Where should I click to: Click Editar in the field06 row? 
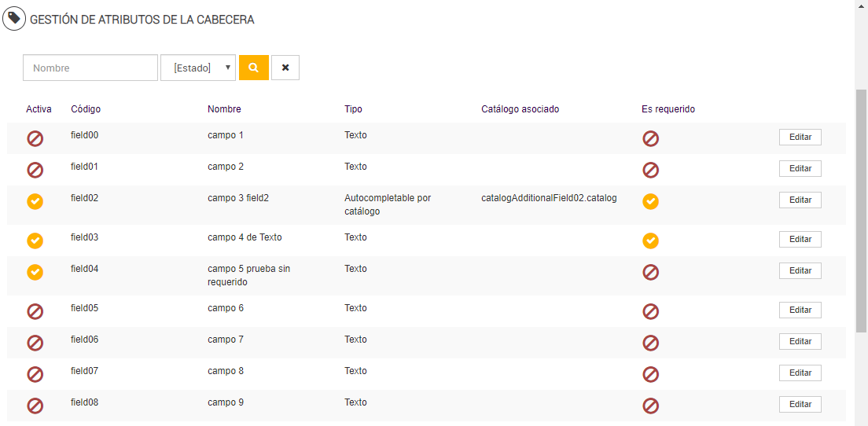800,341
